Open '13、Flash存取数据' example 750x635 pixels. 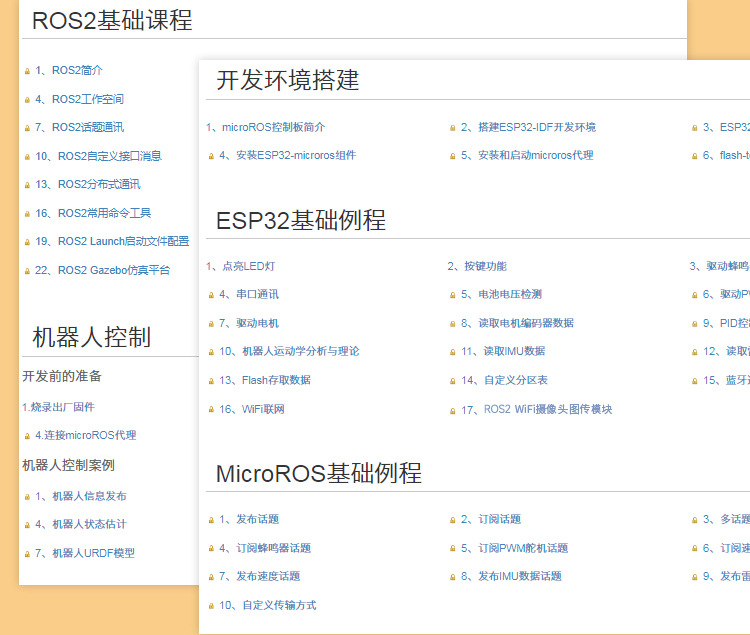click(x=265, y=380)
